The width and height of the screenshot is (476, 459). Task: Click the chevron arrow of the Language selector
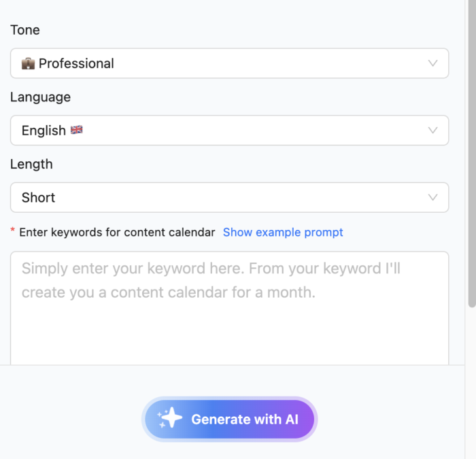pos(432,131)
